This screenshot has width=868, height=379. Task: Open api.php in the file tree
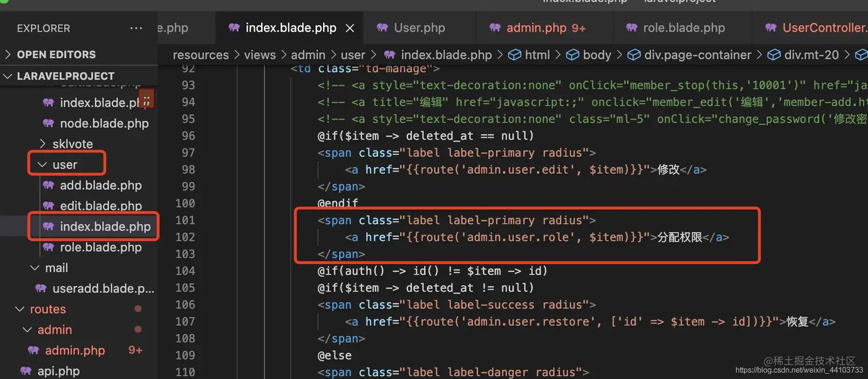[59, 371]
